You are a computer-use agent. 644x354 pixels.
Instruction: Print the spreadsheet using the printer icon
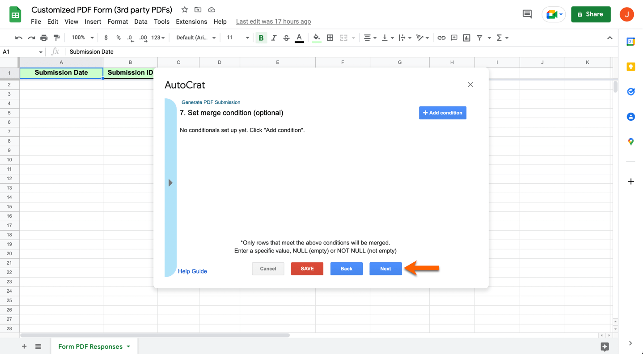click(x=44, y=38)
